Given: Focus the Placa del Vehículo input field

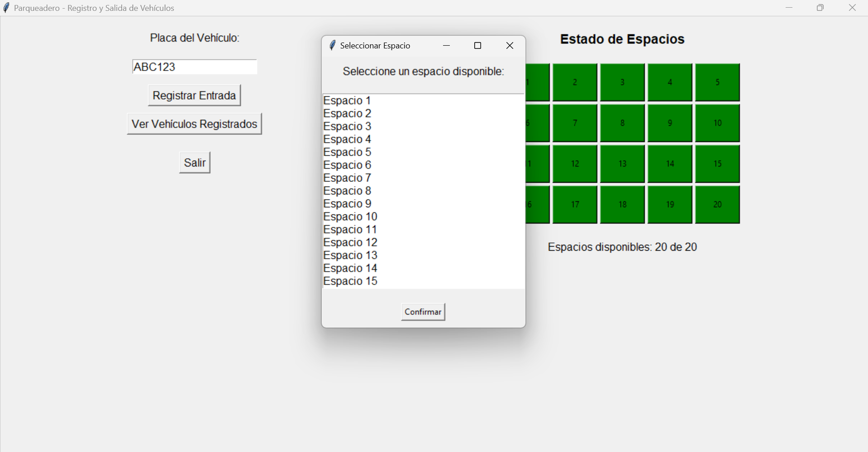Looking at the screenshot, I should tap(195, 67).
